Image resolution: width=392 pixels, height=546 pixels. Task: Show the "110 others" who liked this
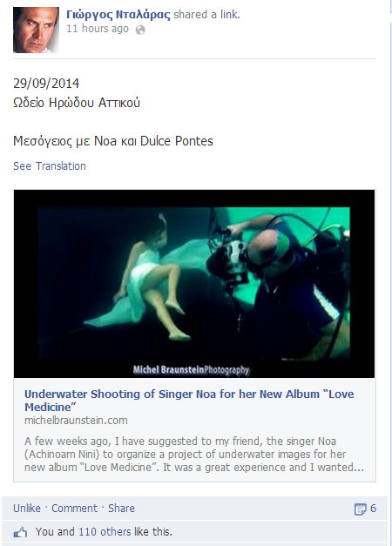(x=105, y=532)
